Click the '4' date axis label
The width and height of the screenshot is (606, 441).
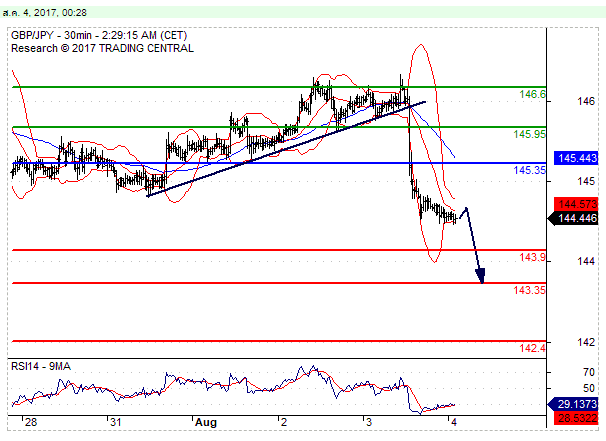454,422
